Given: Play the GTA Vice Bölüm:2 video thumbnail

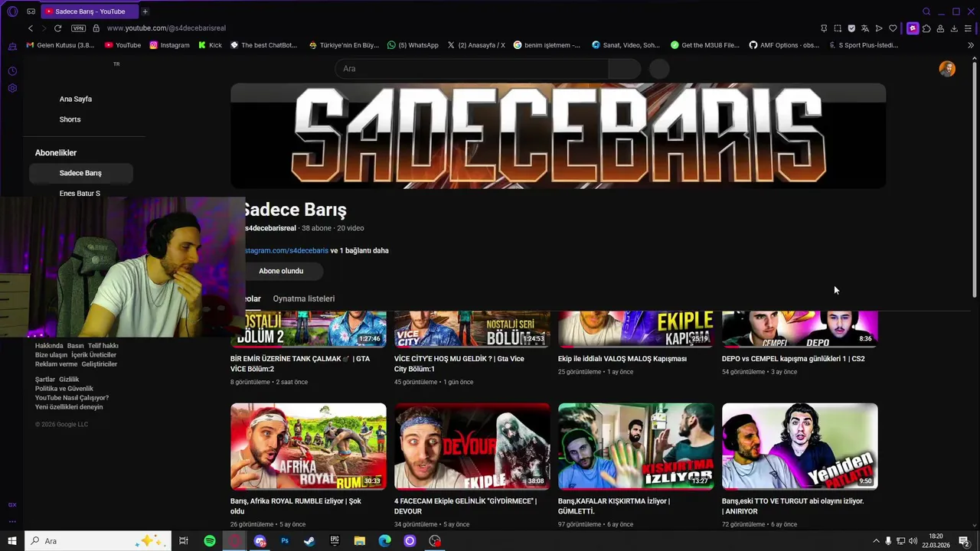Looking at the screenshot, I should point(309,329).
